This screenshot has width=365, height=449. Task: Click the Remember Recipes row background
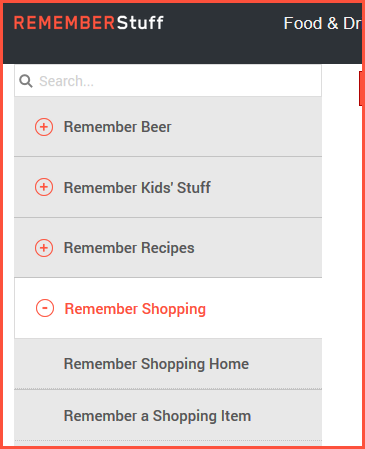click(168, 248)
